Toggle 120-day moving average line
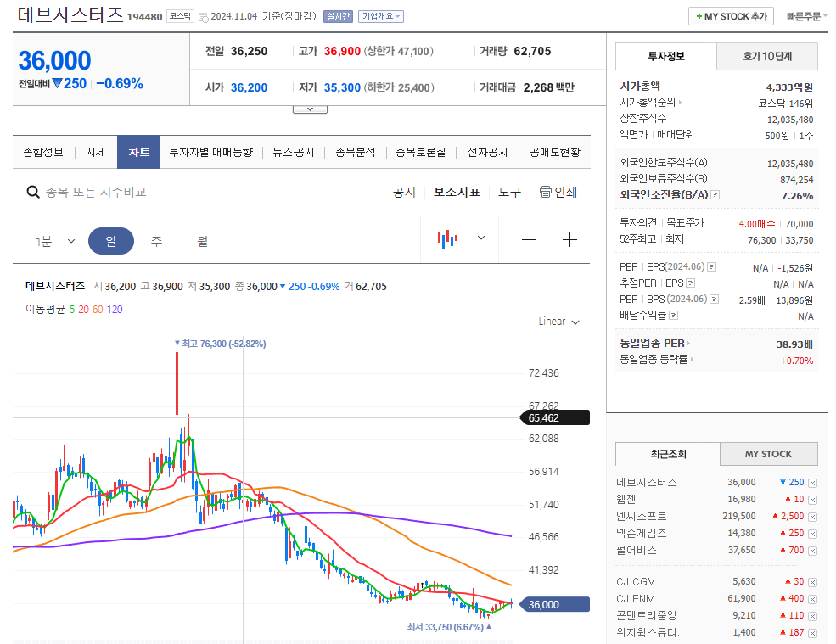The image size is (836, 644). pos(115,310)
